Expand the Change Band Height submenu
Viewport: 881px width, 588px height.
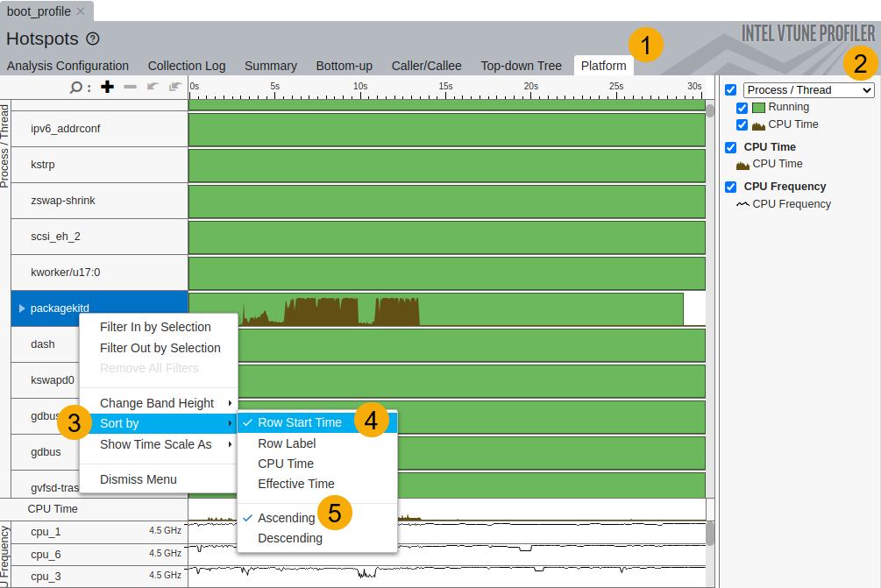[158, 403]
